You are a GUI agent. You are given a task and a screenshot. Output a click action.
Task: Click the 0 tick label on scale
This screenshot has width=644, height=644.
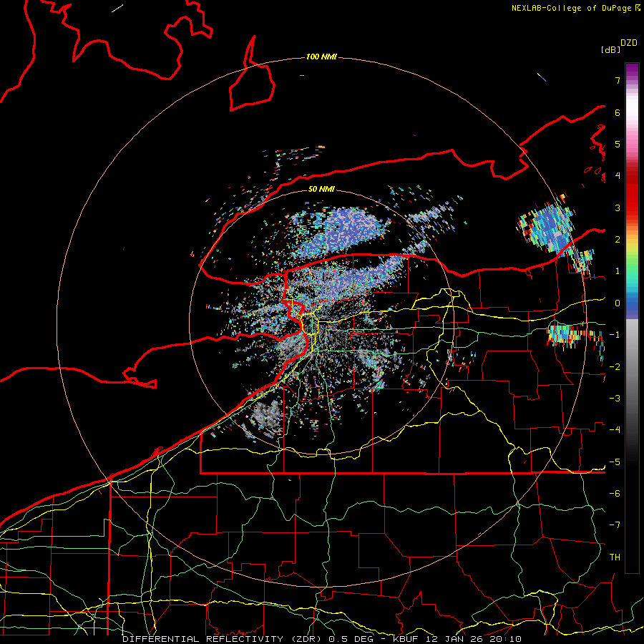point(618,303)
